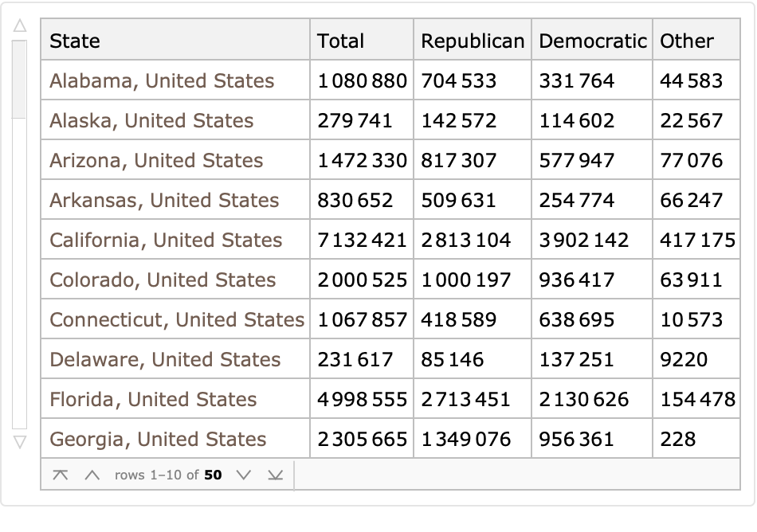Viewport: 757px width, 532px height.
Task: Click the Republican column header
Action: coord(473,41)
